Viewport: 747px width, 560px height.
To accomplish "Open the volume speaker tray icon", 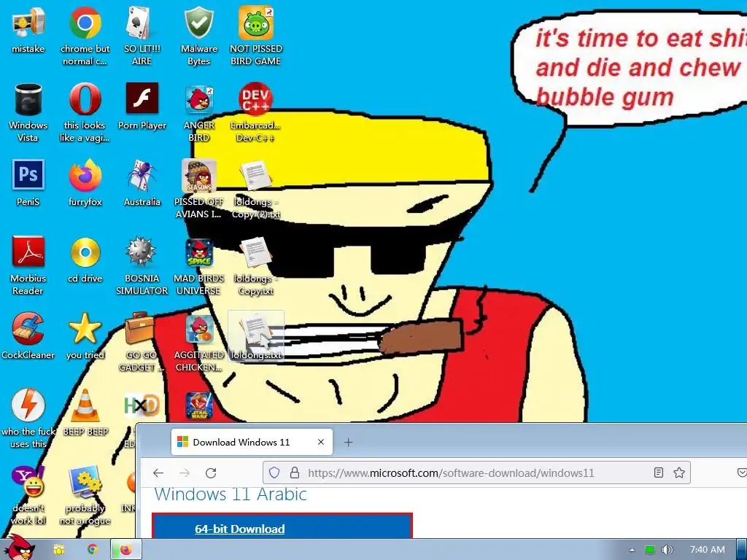I will coord(667,550).
